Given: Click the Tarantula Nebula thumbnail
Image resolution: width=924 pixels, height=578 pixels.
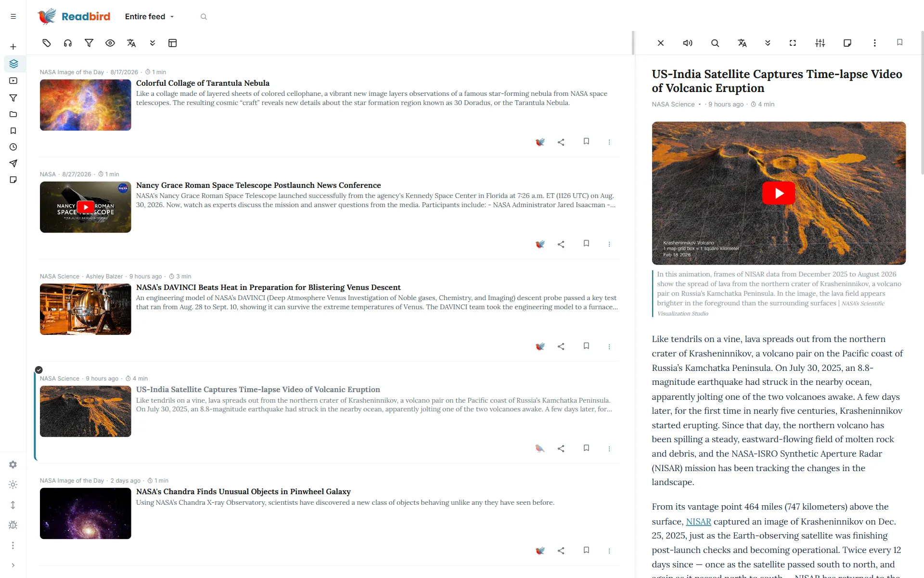Looking at the screenshot, I should 86,105.
